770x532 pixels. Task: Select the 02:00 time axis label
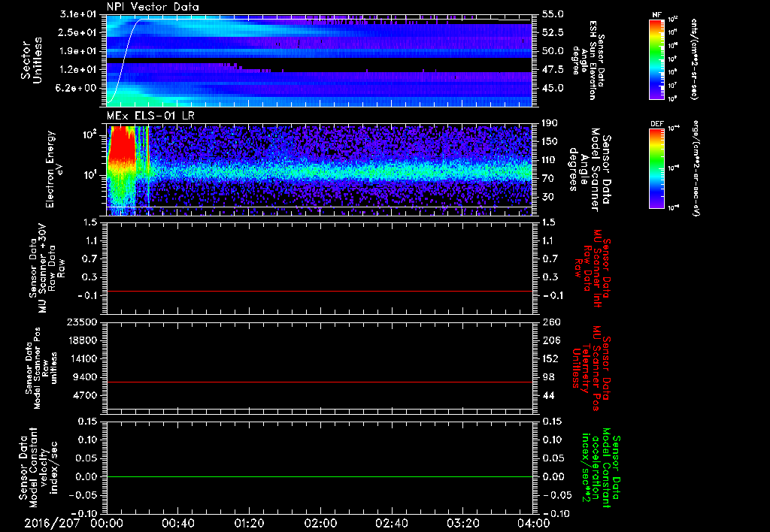pyautogui.click(x=320, y=523)
